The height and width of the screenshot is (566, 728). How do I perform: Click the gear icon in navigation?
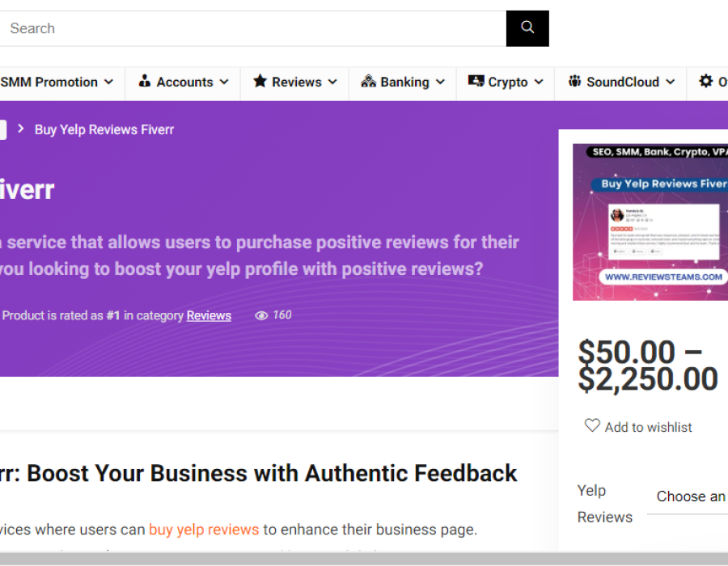click(706, 82)
